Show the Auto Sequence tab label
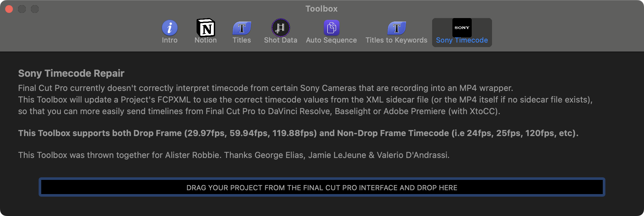 [x=331, y=40]
